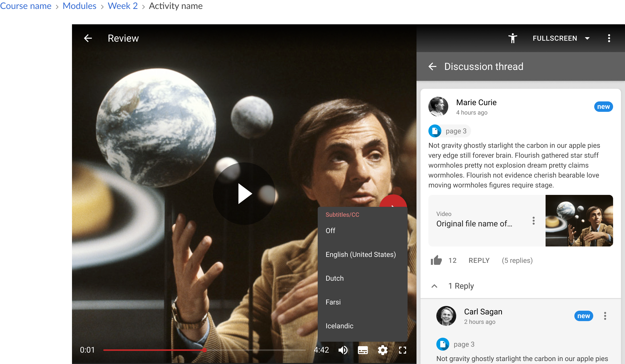Play the video with the center button
Image resolution: width=625 pixels, height=364 pixels.
click(x=244, y=193)
